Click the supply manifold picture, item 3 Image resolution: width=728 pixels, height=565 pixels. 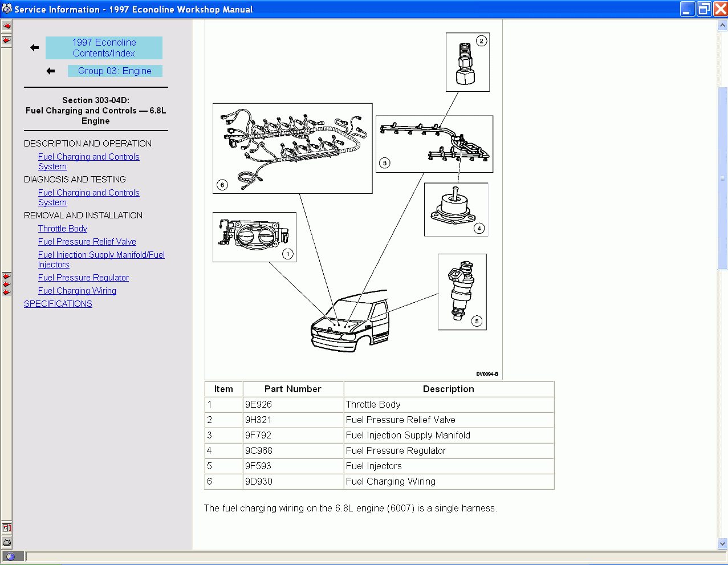[434, 144]
